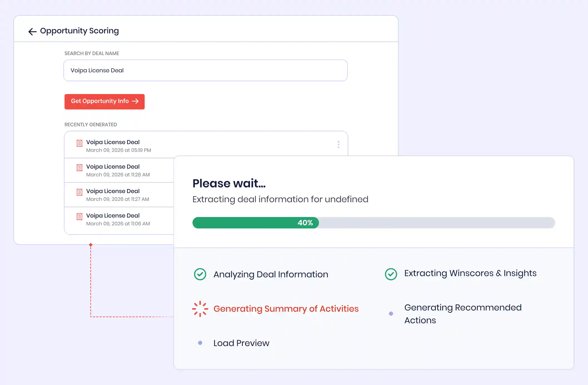
Task: Click dot beside Generating Recommended Actions
Action: (x=391, y=314)
